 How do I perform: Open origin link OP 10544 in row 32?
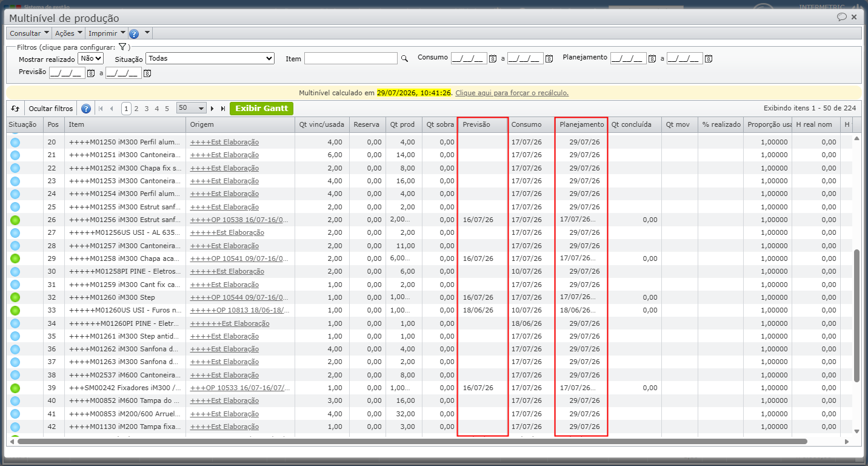[x=239, y=297]
